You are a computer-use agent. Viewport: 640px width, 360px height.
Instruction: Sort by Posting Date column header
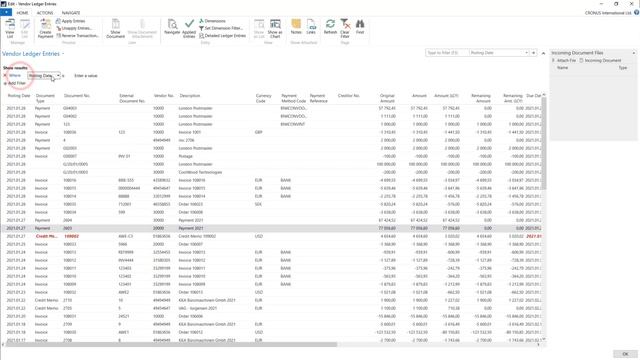coord(19,96)
